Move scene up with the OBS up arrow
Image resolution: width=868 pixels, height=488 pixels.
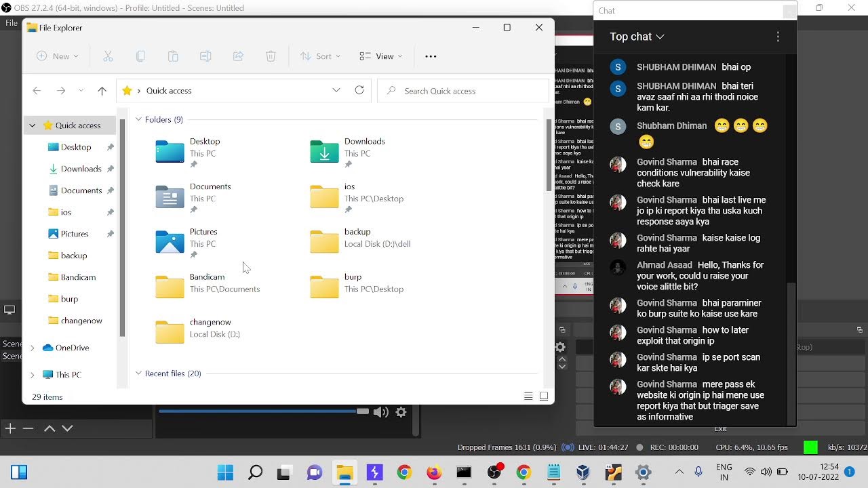(x=50, y=428)
